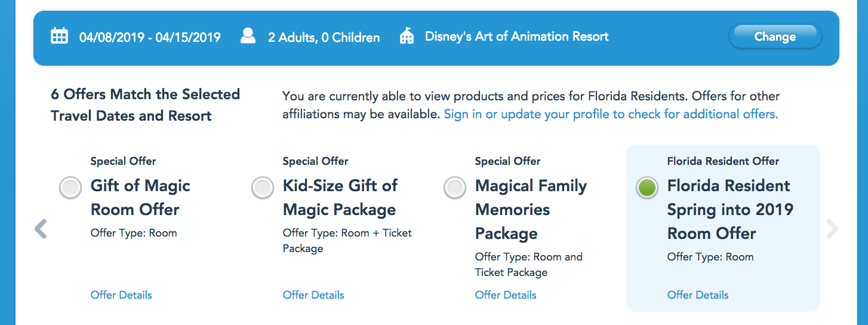The width and height of the screenshot is (868, 325).
Task: Select Florida Resident Spring into 2019 radio
Action: point(647,188)
